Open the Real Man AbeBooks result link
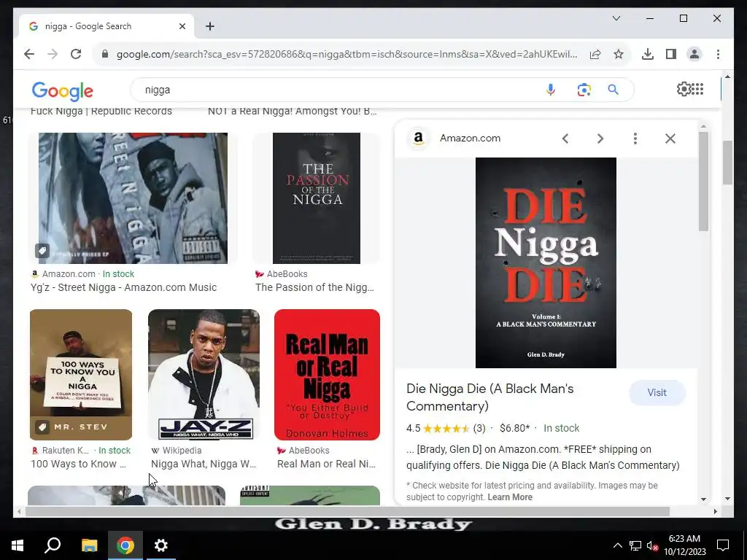Screen dimensions: 747x560 [x=326, y=464]
